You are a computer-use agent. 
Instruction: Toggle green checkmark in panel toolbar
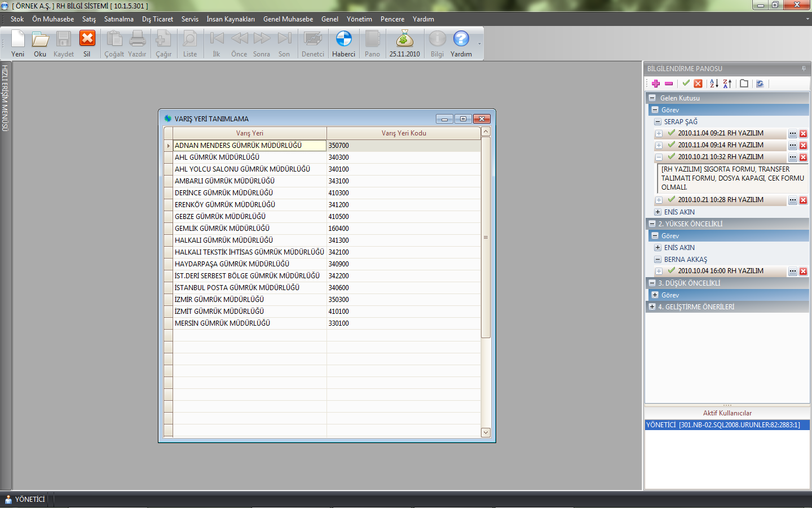click(x=686, y=84)
